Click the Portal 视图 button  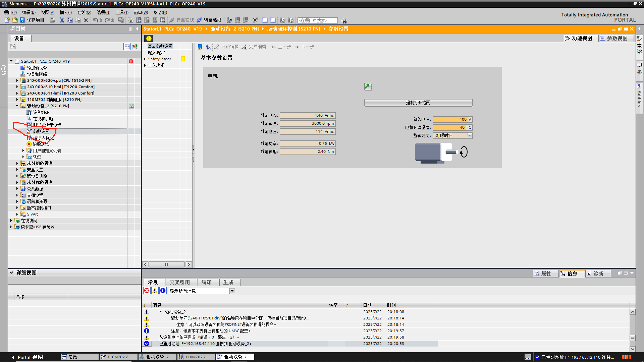(x=28, y=357)
